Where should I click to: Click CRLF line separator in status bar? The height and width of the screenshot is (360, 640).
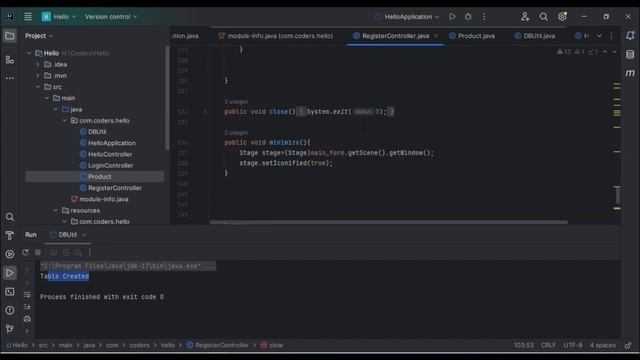(x=548, y=345)
